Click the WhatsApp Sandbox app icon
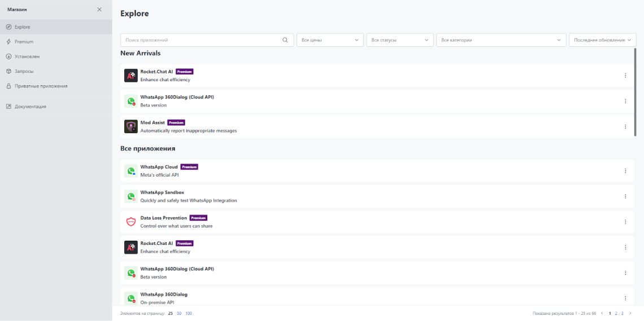This screenshot has height=321, width=644. (x=131, y=196)
